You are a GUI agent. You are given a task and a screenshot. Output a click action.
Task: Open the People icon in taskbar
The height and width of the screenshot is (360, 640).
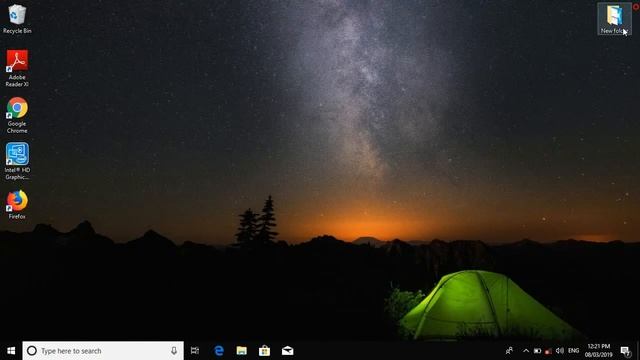[x=509, y=351]
